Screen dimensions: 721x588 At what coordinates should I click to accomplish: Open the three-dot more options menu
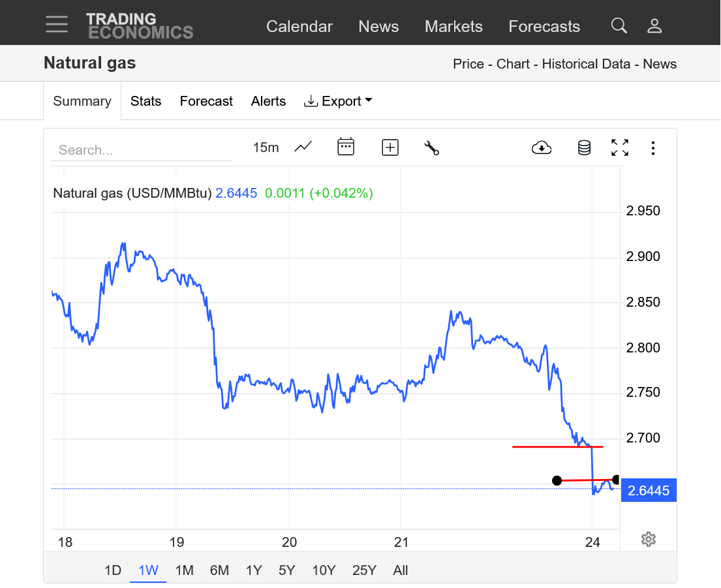[x=652, y=148]
